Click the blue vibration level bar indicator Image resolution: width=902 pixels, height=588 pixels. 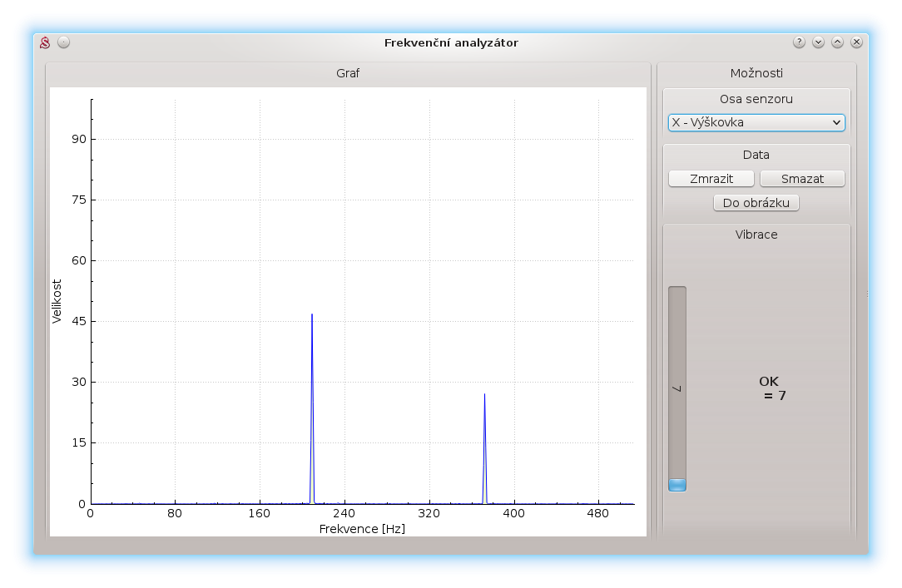(x=677, y=485)
